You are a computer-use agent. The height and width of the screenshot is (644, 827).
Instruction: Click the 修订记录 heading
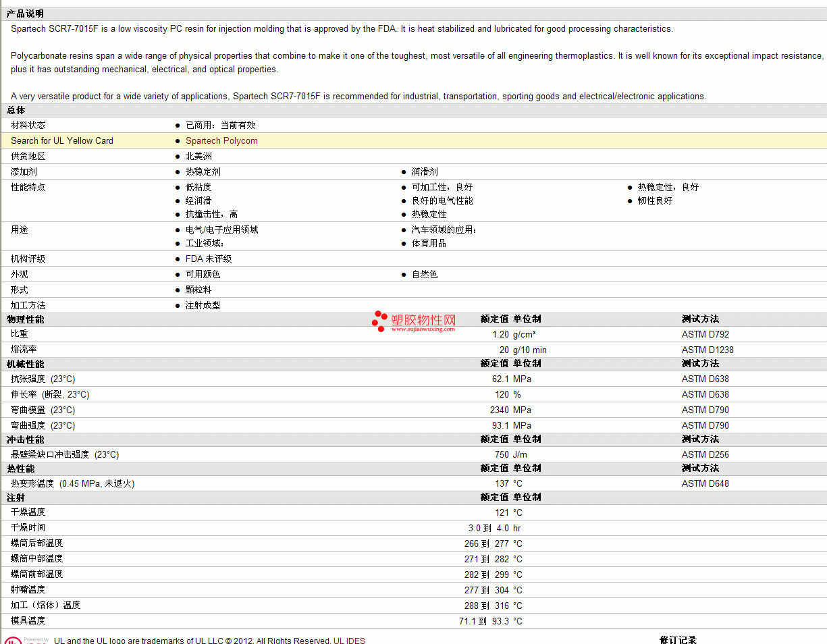click(x=678, y=640)
